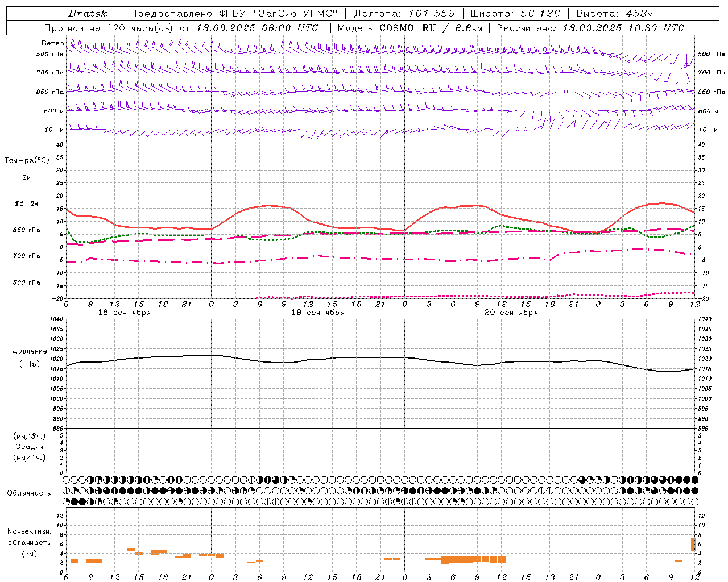Click the calm-wind circle on the 850 гПа wind row
Viewport: 728px width, 582px height.
(x=565, y=92)
